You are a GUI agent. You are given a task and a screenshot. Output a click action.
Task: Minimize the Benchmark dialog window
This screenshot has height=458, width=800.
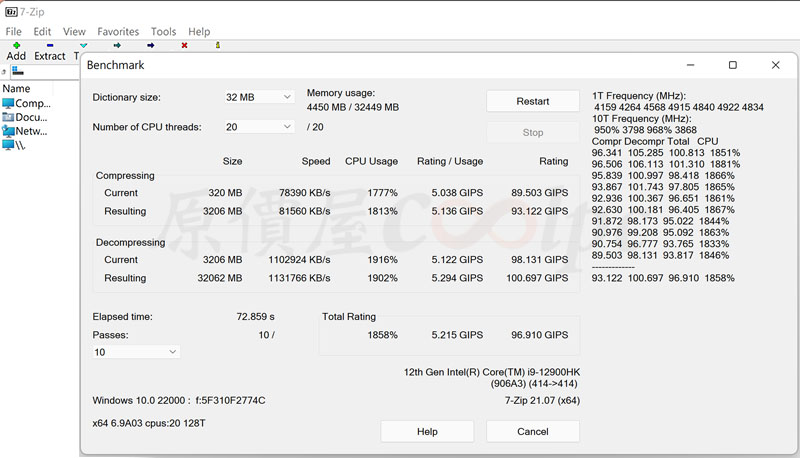(690, 65)
